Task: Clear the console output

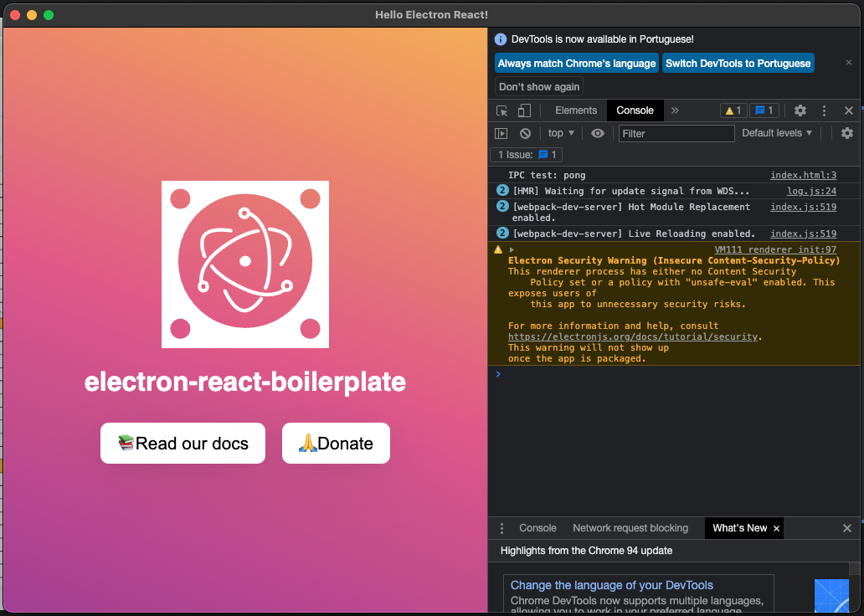Action: pyautogui.click(x=525, y=133)
